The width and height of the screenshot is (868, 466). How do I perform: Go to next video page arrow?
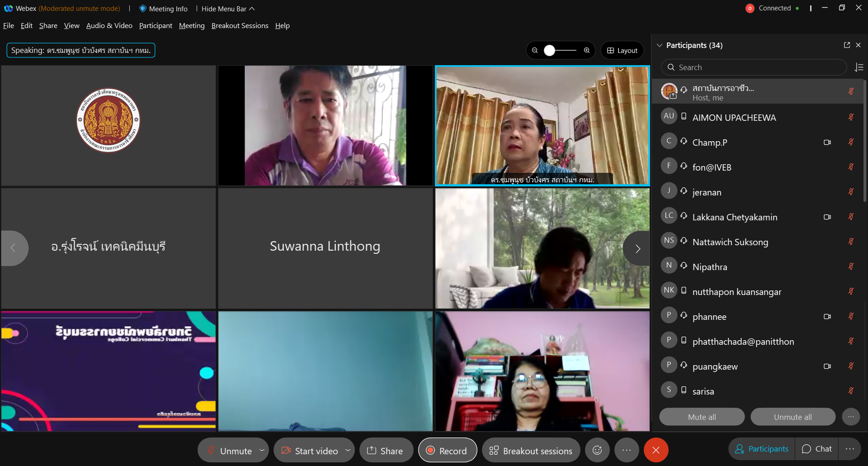coord(637,248)
